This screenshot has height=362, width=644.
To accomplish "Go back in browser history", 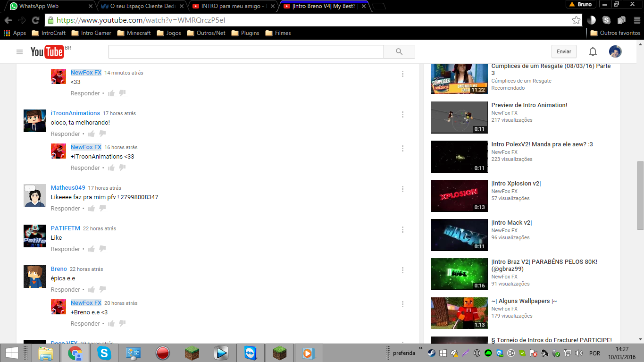I will click(8, 20).
